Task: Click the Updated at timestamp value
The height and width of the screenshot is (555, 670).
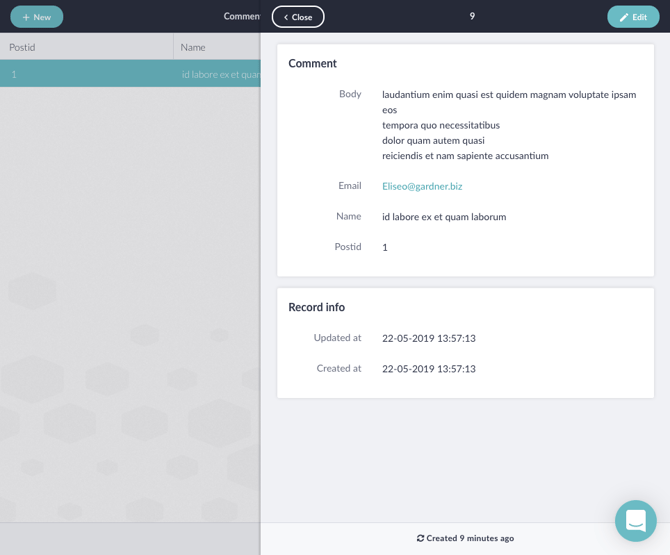Action: [x=428, y=338]
